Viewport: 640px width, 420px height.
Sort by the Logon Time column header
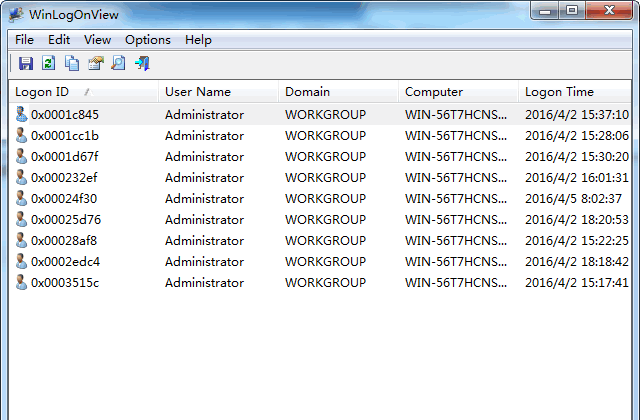click(x=575, y=92)
